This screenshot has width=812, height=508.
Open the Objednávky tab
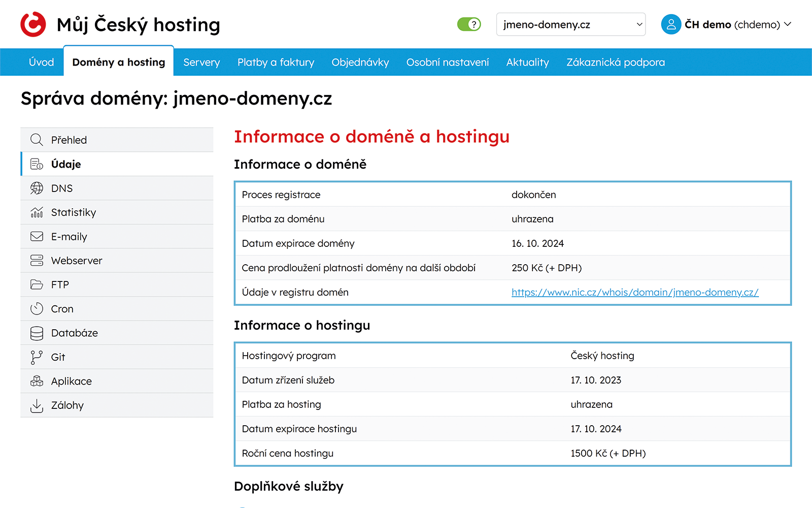click(x=360, y=62)
